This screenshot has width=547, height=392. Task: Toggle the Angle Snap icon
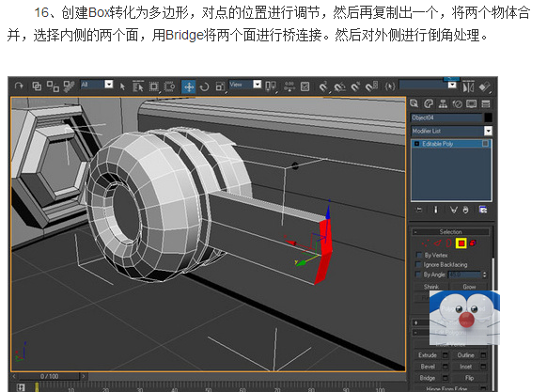coord(339,86)
